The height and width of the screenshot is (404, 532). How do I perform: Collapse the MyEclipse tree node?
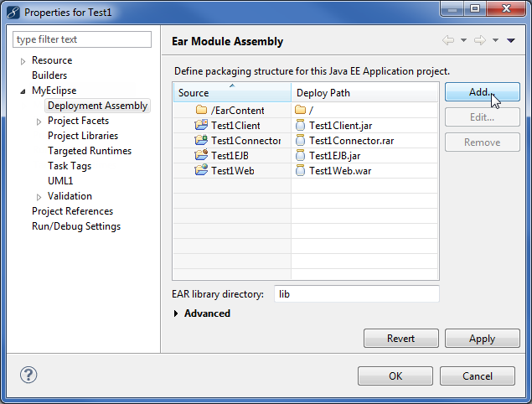click(23, 91)
